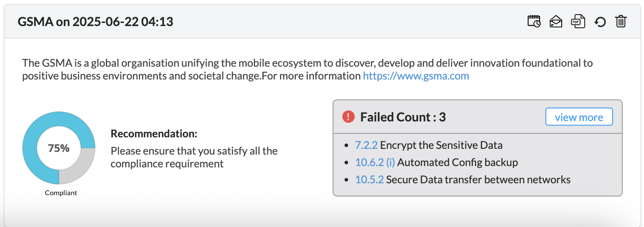
Task: Select the Automated Config backup text
Action: pos(457,163)
